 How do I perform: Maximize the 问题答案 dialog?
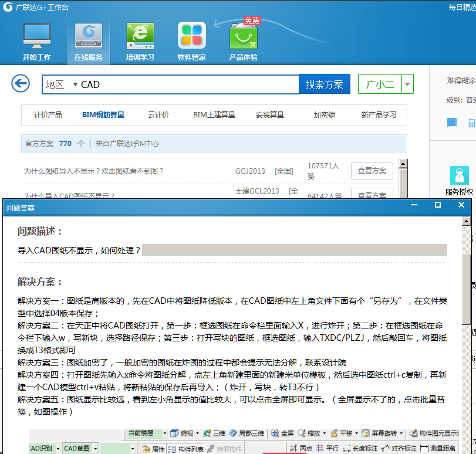tap(438, 205)
